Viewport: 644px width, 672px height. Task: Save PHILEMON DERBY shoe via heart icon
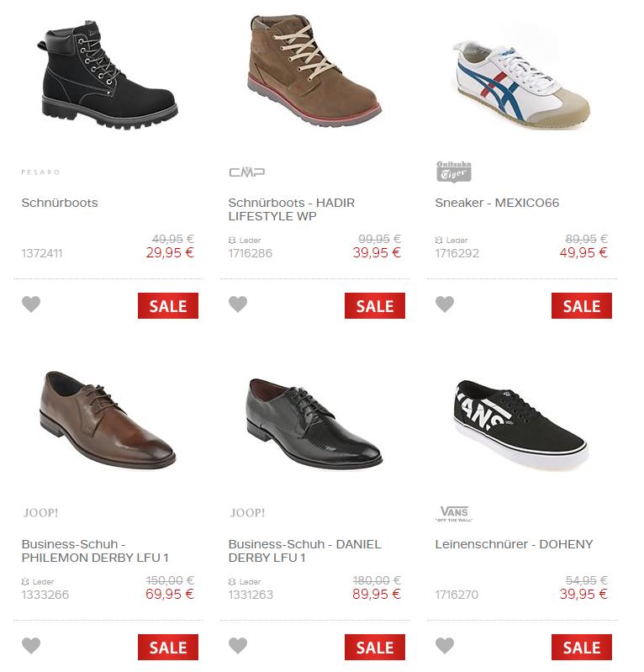pos(31,646)
